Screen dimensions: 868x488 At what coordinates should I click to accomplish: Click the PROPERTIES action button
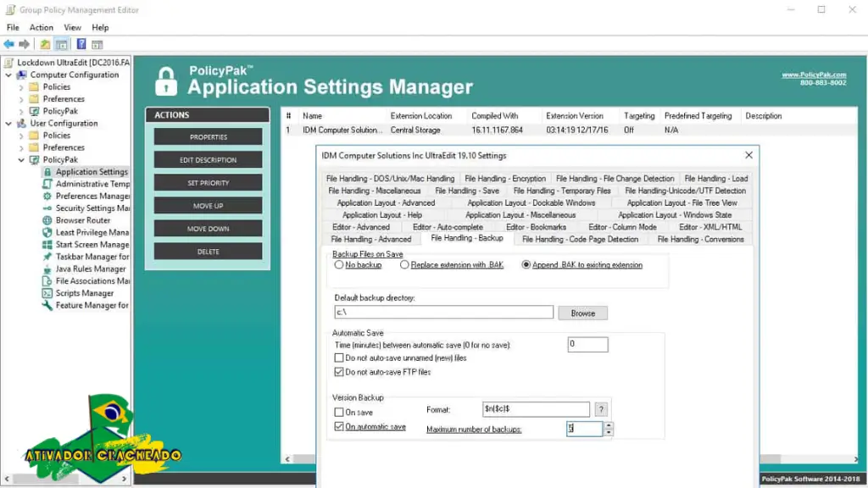(x=209, y=136)
